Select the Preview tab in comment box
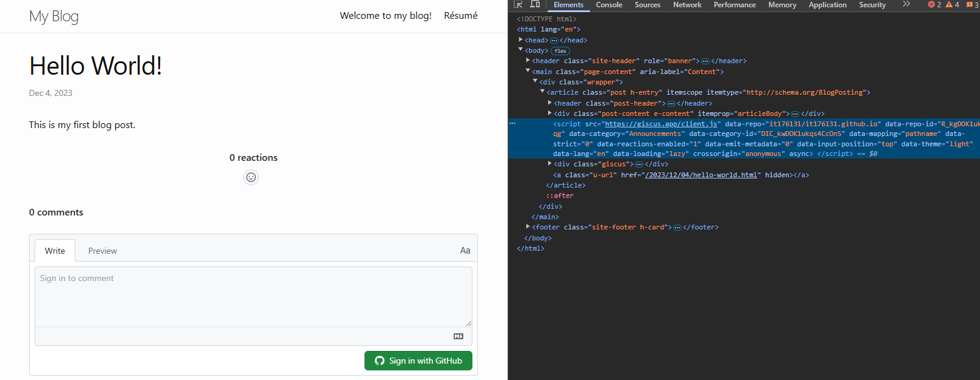This screenshot has height=380, width=980. [102, 251]
